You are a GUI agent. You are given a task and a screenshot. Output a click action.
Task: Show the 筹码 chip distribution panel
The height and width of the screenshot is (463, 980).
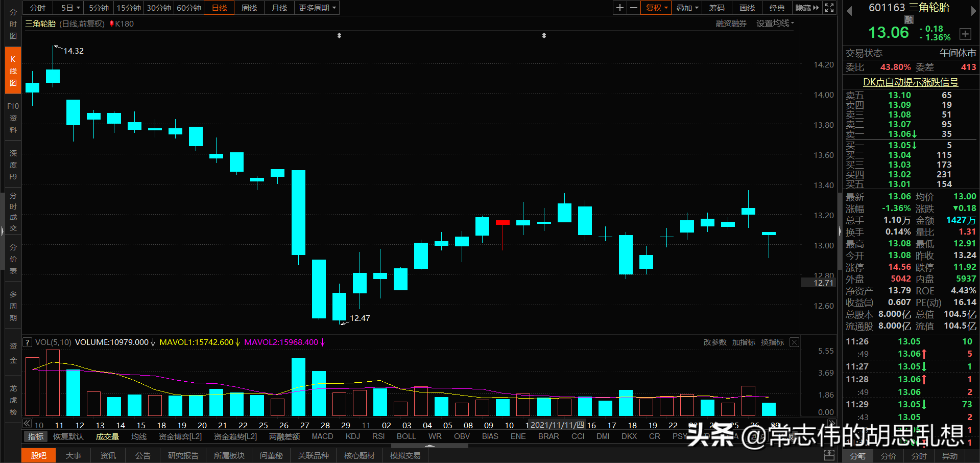click(x=716, y=8)
